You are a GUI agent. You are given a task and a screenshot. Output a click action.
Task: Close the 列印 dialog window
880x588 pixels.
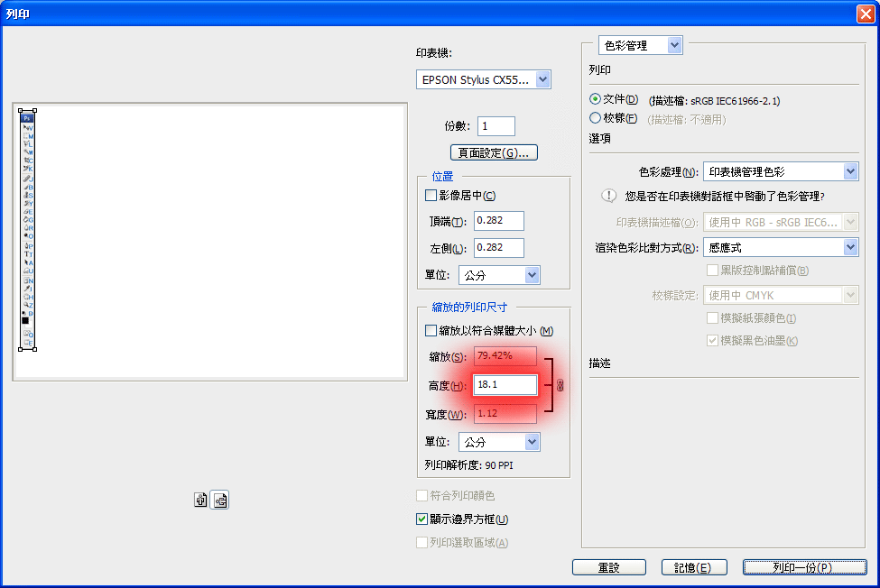tap(866, 14)
